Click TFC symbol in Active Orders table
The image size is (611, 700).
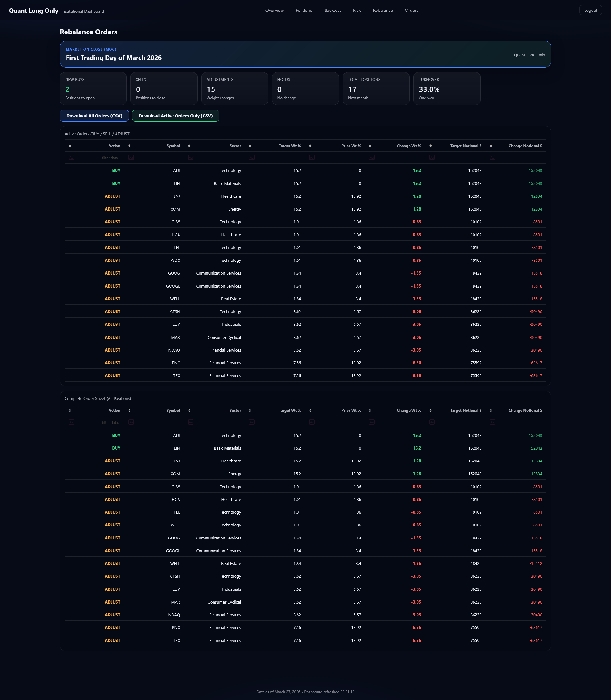click(176, 375)
